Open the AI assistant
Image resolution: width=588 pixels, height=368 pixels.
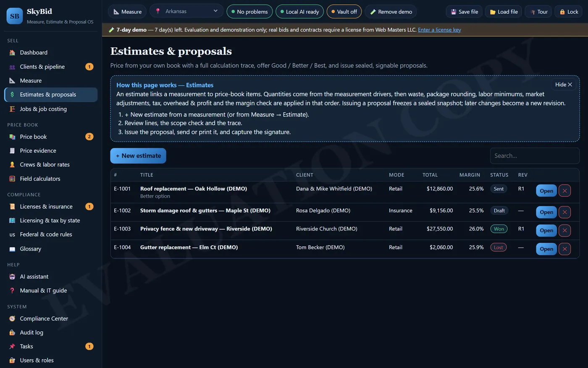51,276
